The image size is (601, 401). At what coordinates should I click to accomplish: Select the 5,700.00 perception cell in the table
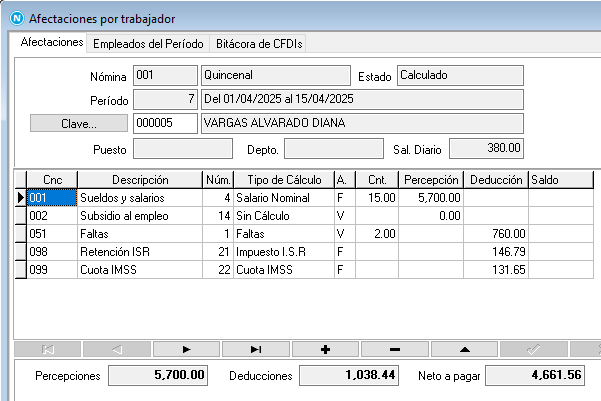tap(431, 198)
